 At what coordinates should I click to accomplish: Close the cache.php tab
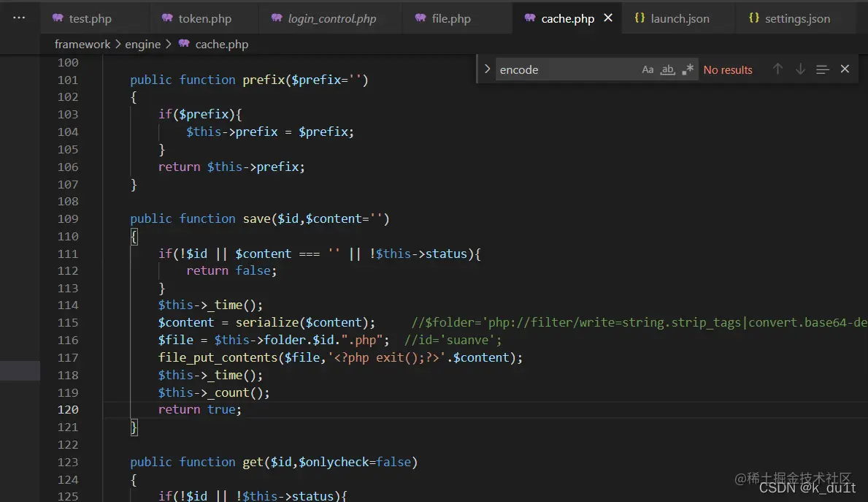click(x=608, y=18)
